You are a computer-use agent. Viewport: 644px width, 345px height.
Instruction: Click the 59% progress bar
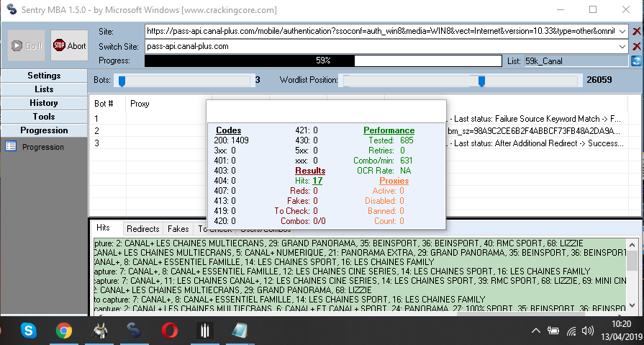pos(323,61)
